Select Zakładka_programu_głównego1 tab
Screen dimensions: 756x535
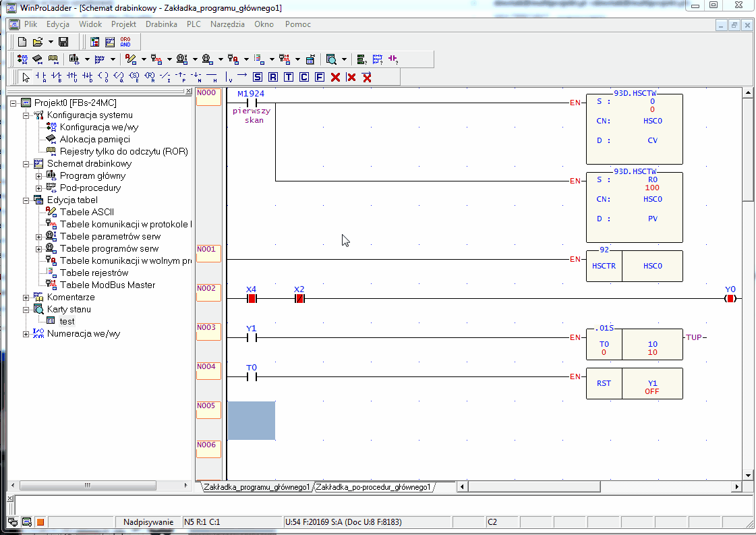click(x=256, y=487)
